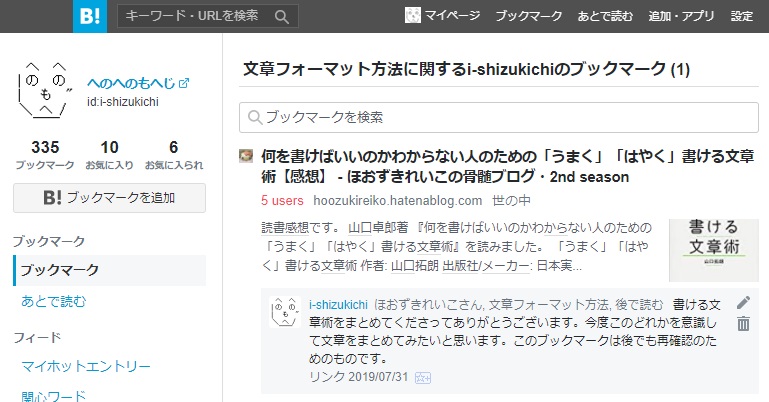The image size is (769, 402).
Task: Click the 読書感想 keyword in the description
Action: tap(285, 228)
